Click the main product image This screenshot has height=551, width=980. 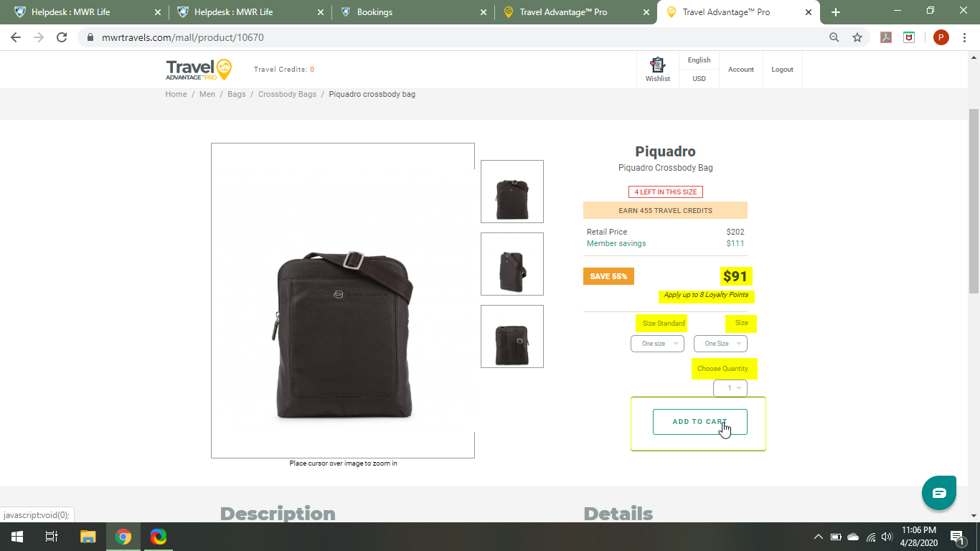click(x=343, y=301)
